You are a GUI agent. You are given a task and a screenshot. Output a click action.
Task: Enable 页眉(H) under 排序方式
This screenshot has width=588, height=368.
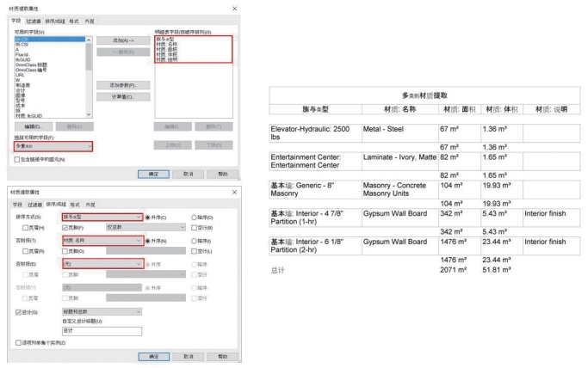click(25, 228)
